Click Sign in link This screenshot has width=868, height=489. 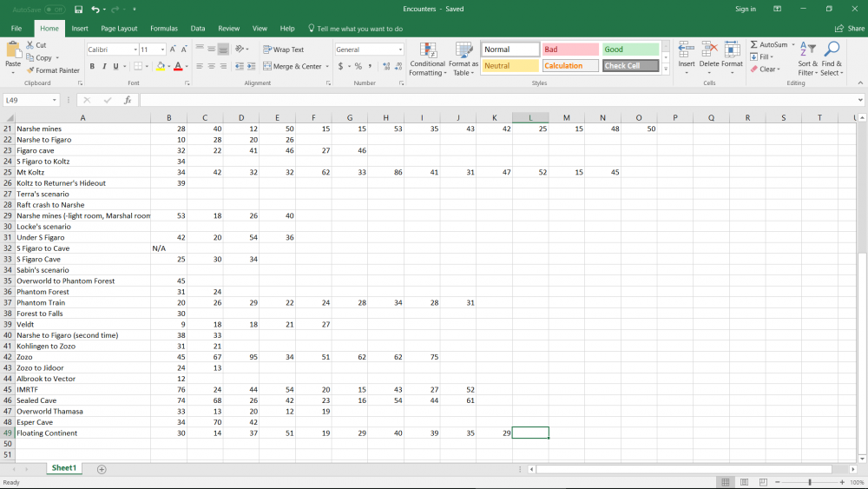point(745,9)
